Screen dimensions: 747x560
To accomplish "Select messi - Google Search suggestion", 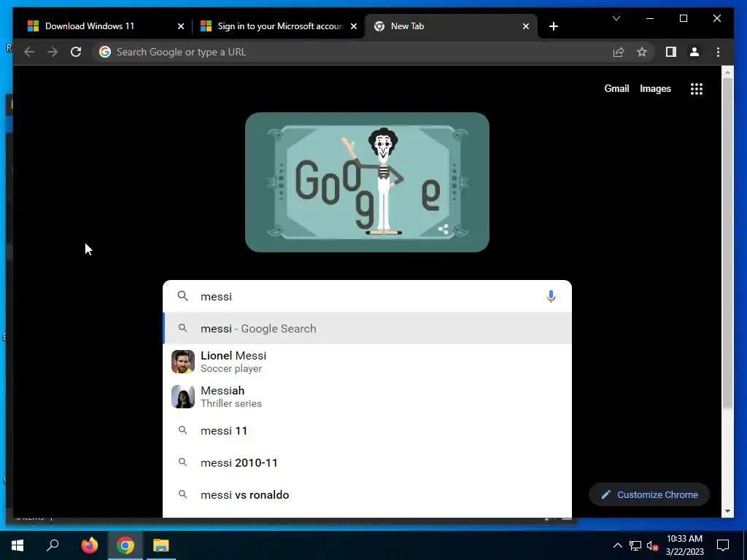I will coord(367,329).
